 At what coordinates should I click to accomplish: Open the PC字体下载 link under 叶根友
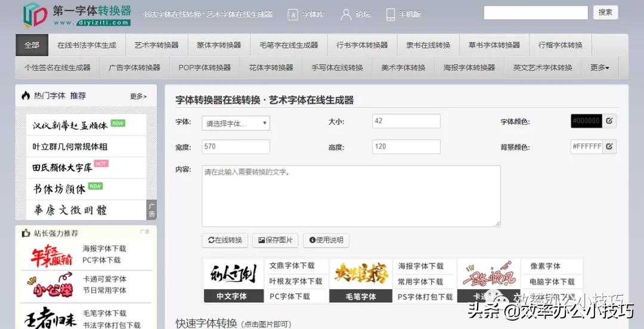(290, 297)
